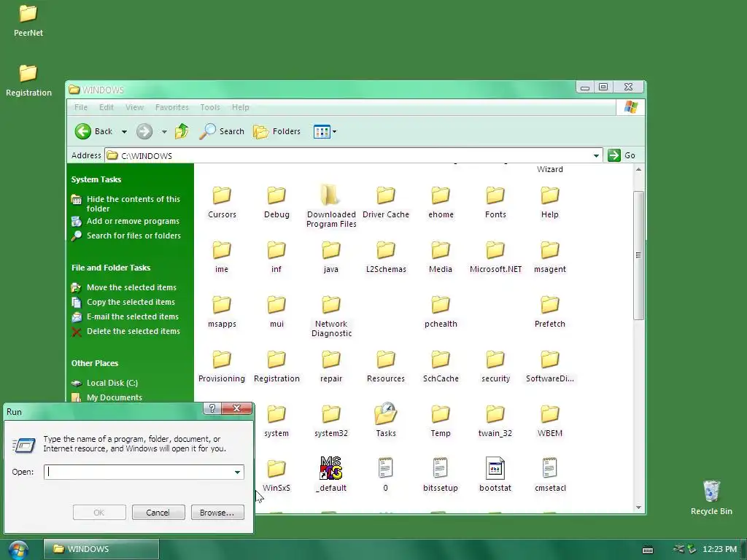Expand the Forward history dropdown arrow

coord(164,131)
